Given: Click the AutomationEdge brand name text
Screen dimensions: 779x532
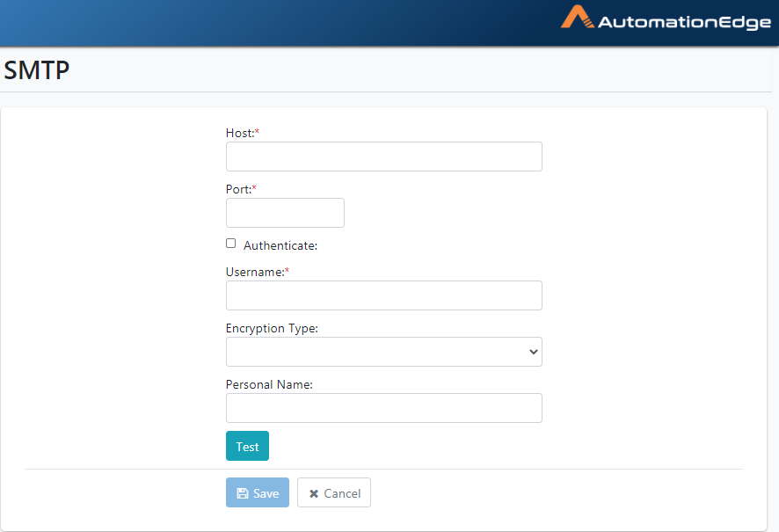Looking at the screenshot, I should 685,23.
